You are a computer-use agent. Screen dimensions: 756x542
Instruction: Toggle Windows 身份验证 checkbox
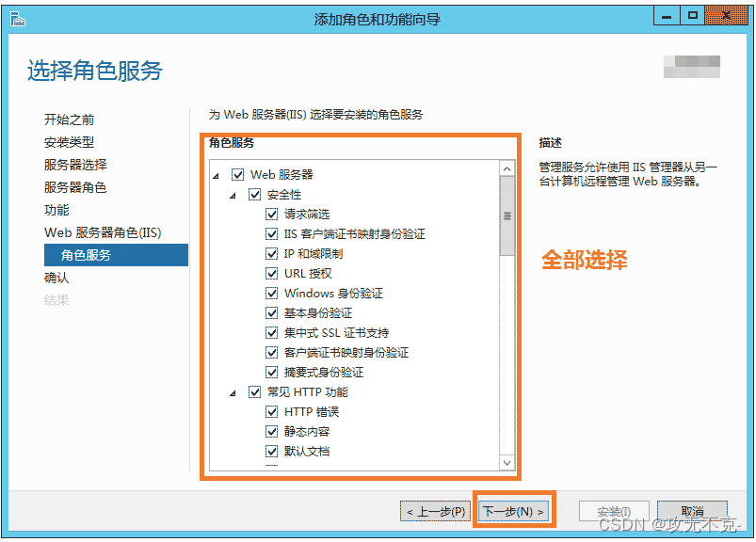click(x=272, y=293)
